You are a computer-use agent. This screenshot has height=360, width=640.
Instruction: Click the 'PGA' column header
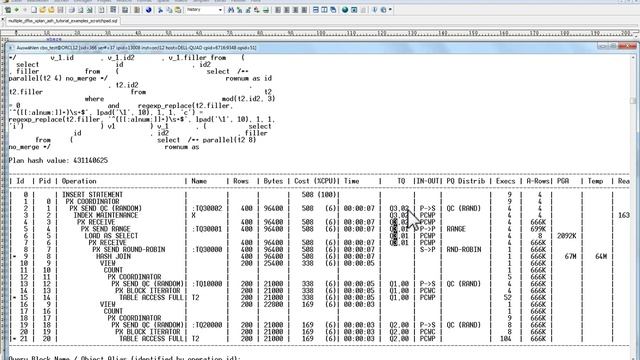563,181
